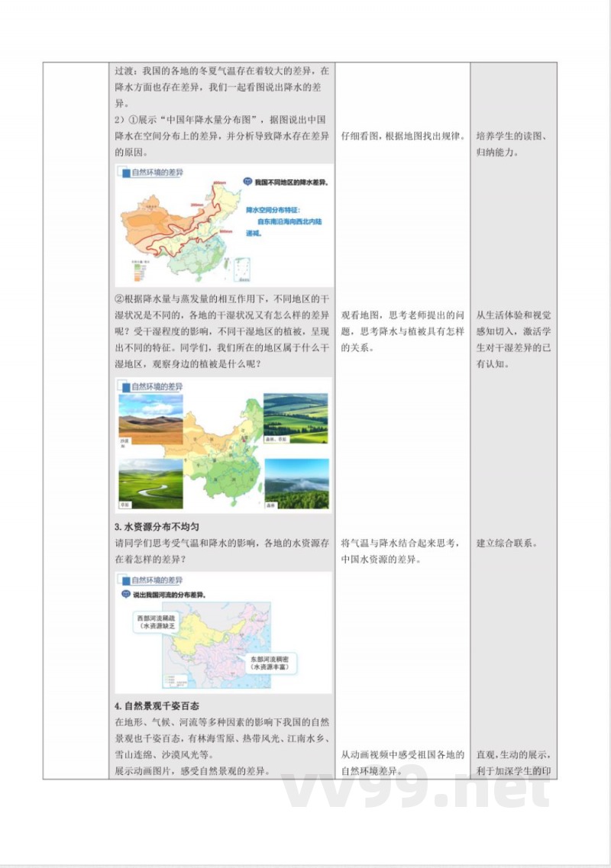Click the small island inset box on the precipitation map
The height and width of the screenshot is (868, 611).
tap(241, 269)
